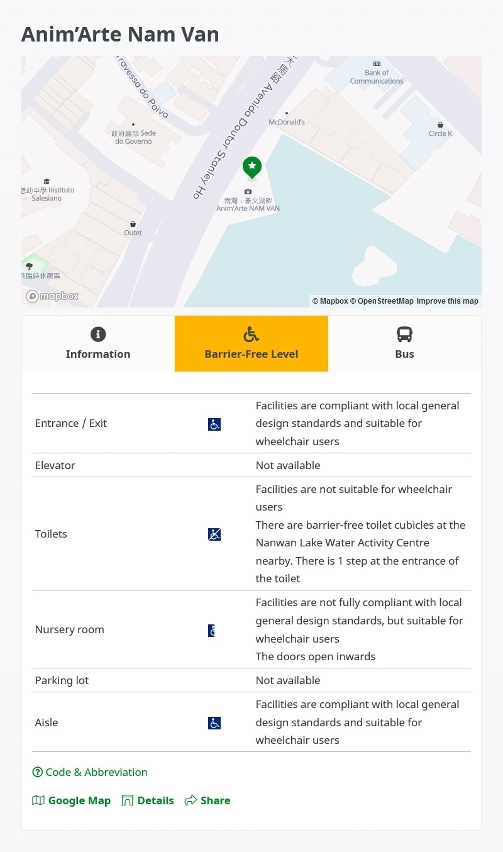This screenshot has width=503, height=852.
Task: Click the green star map marker
Action: point(252,167)
